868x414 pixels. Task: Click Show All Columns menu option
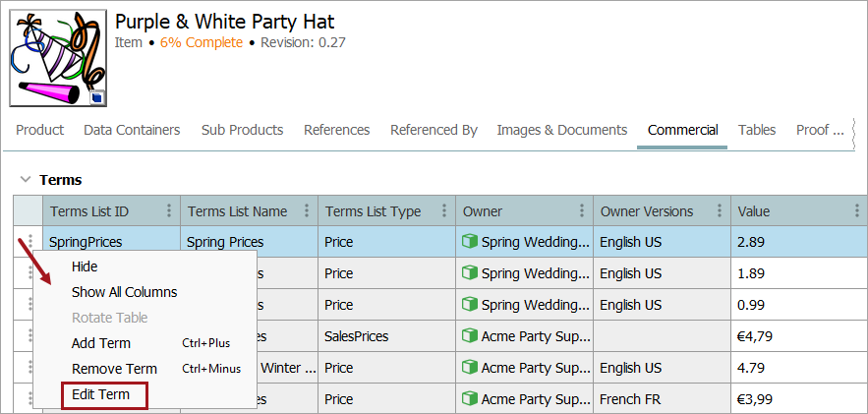point(124,292)
